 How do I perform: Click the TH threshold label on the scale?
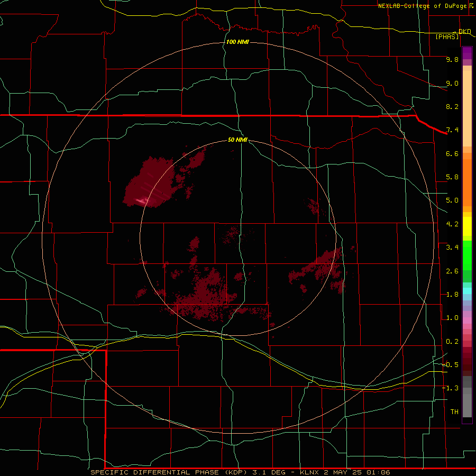click(x=454, y=412)
